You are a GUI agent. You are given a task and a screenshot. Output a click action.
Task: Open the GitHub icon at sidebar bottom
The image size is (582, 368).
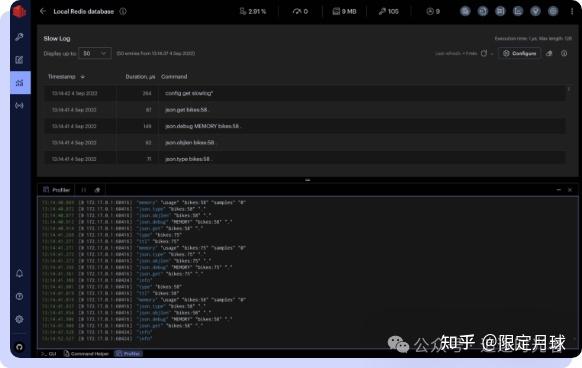(x=20, y=347)
